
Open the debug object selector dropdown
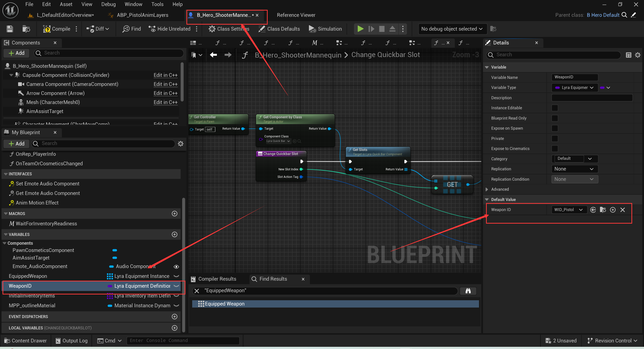(x=452, y=29)
